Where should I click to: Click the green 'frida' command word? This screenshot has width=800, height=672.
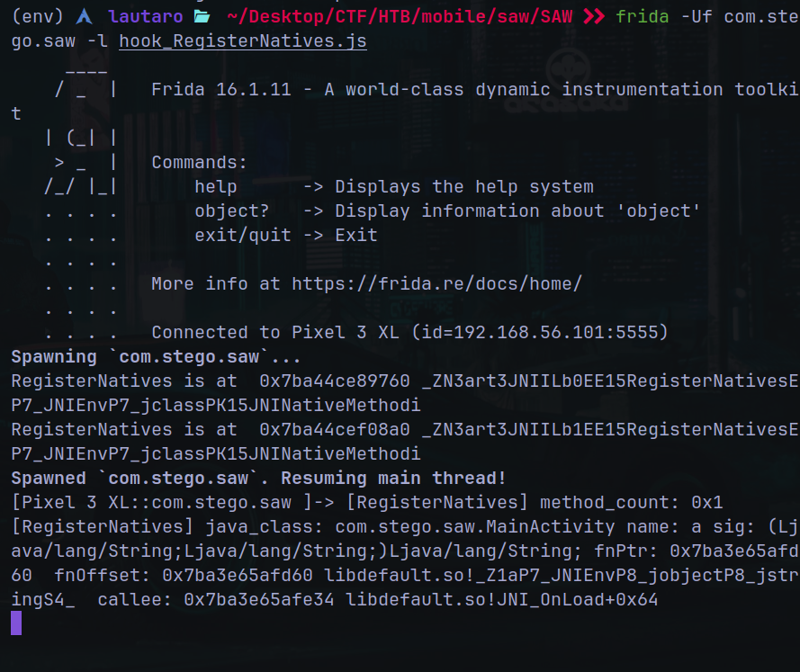pyautogui.click(x=642, y=17)
